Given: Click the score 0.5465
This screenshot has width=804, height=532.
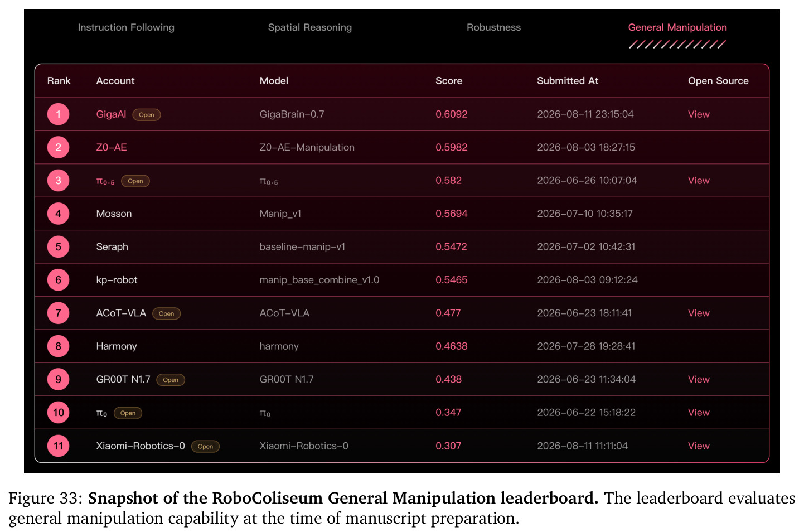Looking at the screenshot, I should tap(452, 280).
